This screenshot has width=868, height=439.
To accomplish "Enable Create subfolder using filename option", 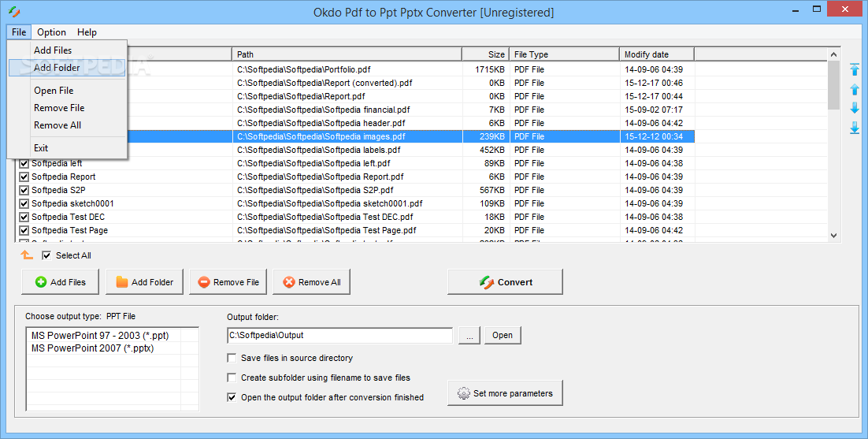I will (x=232, y=378).
